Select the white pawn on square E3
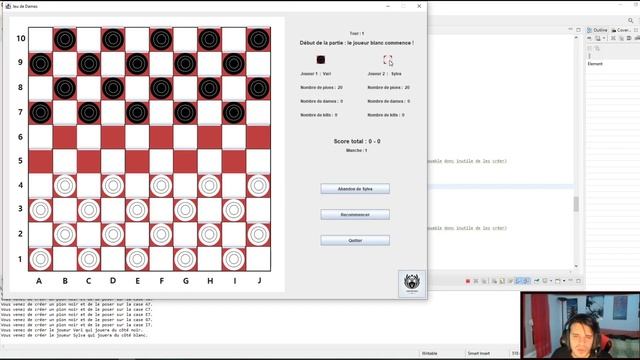Viewport: 640px width, 360px height. (137, 210)
